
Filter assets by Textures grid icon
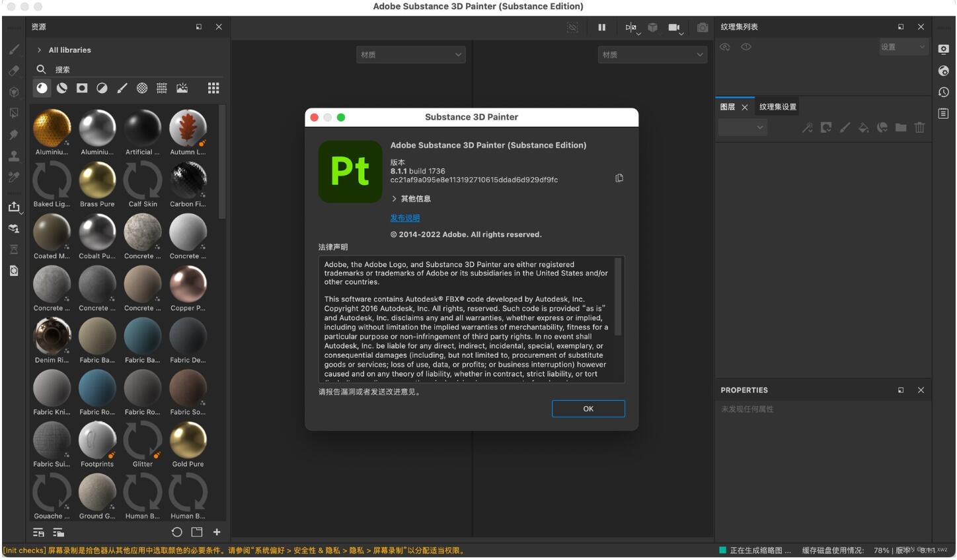click(162, 88)
